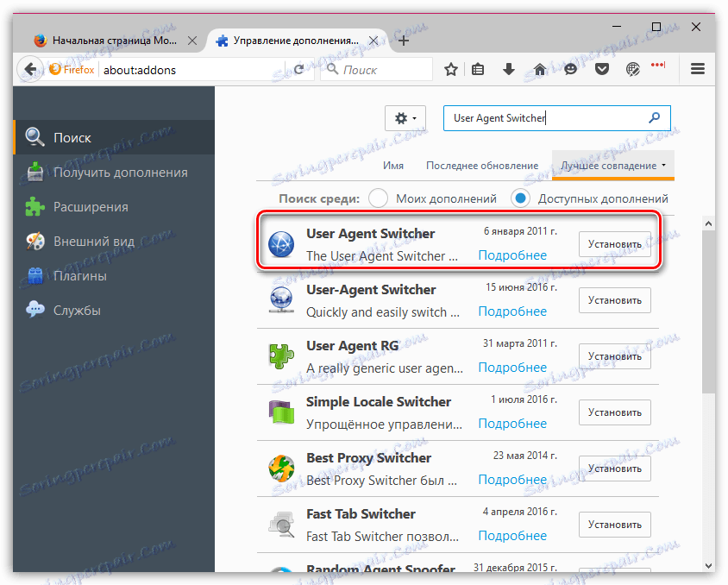
Task: Open the downloads arrow icon
Action: click(509, 70)
